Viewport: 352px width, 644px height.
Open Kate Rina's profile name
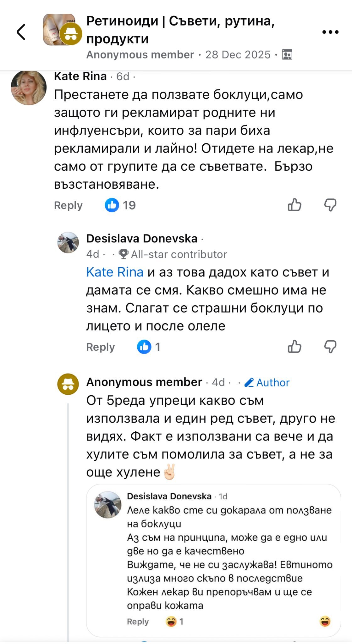(80, 76)
